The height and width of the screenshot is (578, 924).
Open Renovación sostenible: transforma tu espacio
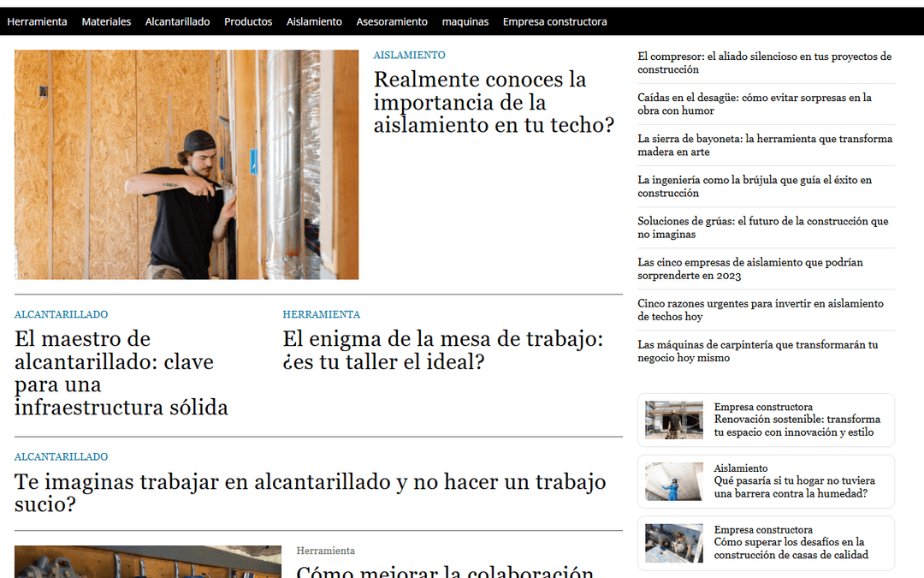point(797,426)
